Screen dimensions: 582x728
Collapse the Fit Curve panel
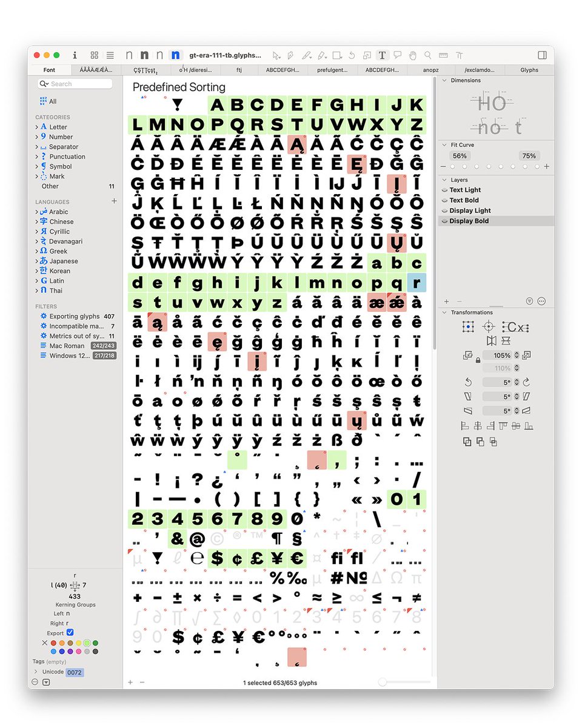point(444,145)
